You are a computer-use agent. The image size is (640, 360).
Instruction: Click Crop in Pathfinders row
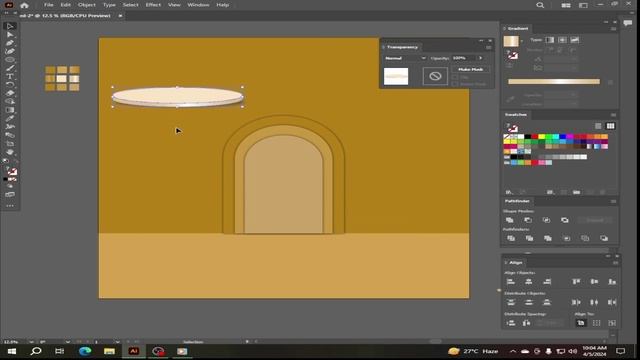(567, 238)
